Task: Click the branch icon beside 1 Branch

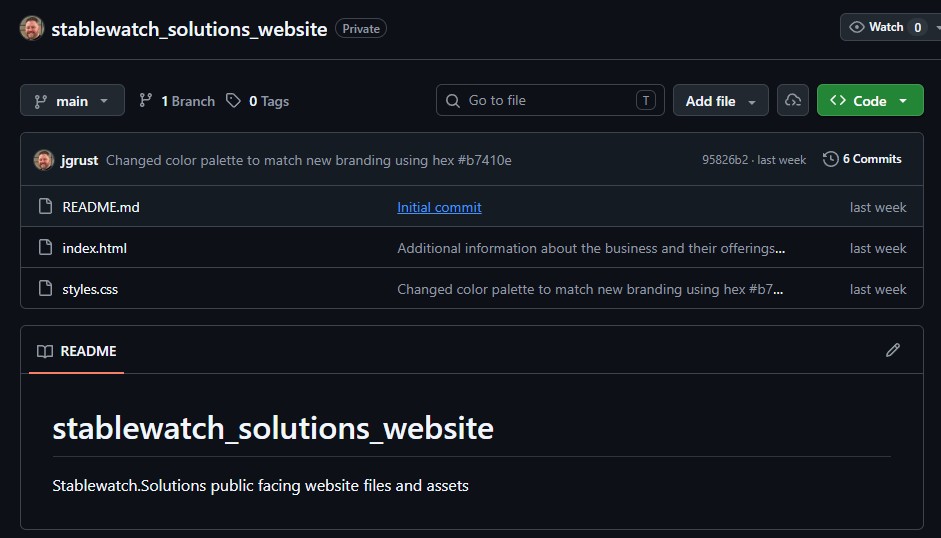Action: tap(145, 100)
